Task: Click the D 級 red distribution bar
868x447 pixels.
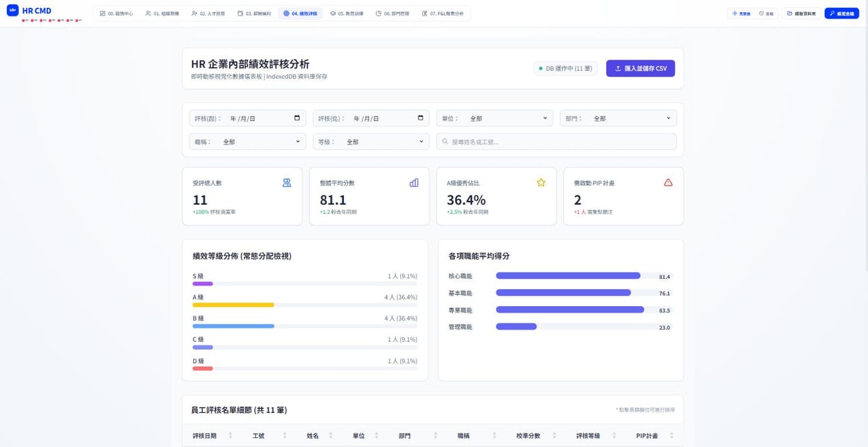Action: pos(203,368)
